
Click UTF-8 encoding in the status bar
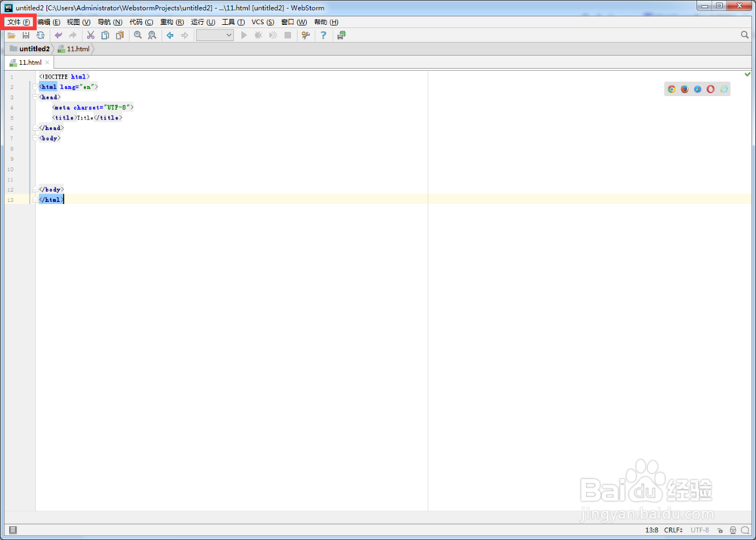pyautogui.click(x=699, y=529)
